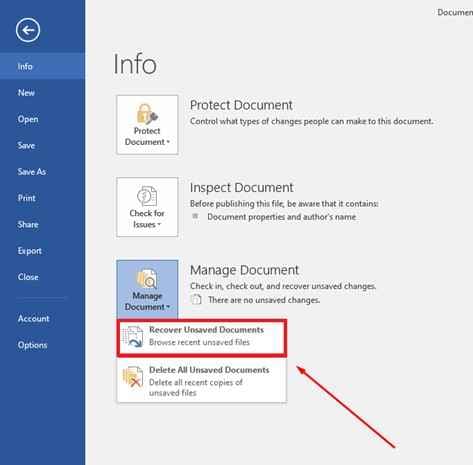Choose Open from the sidebar

click(x=42, y=119)
